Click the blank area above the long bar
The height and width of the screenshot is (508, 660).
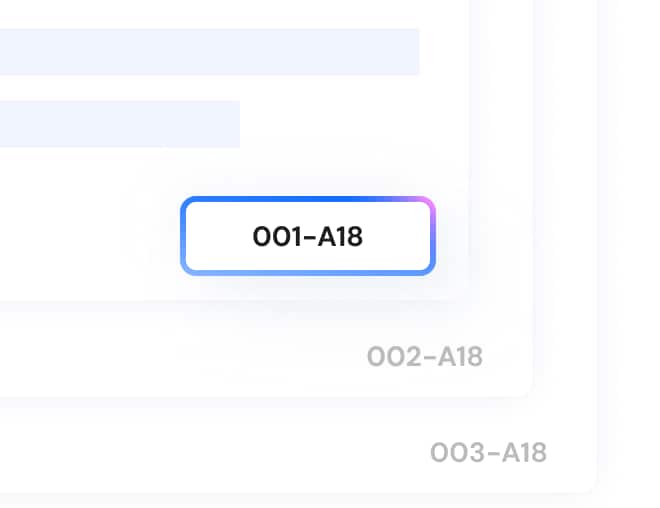coord(200,12)
